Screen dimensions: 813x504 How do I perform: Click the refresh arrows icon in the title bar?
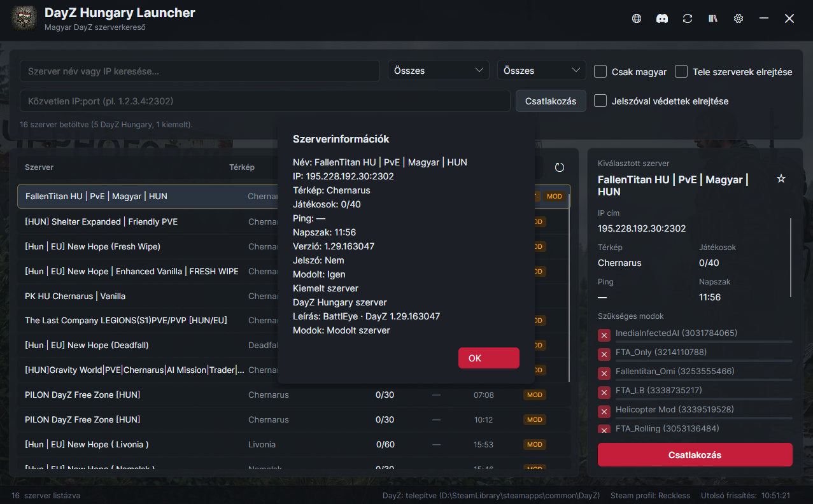688,18
